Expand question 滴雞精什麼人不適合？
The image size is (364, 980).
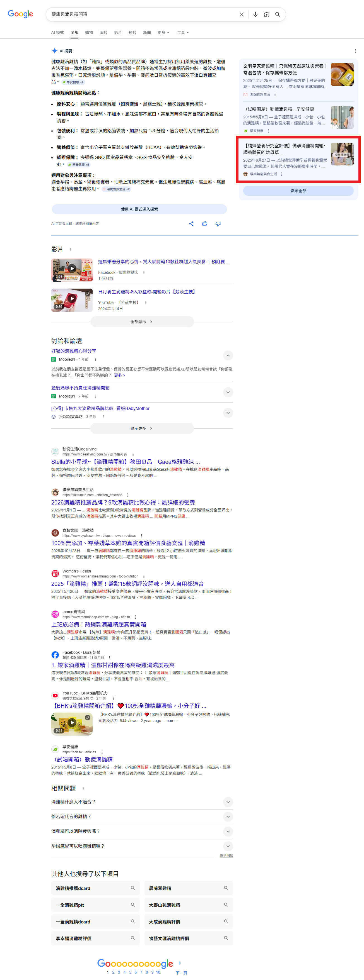228,801
